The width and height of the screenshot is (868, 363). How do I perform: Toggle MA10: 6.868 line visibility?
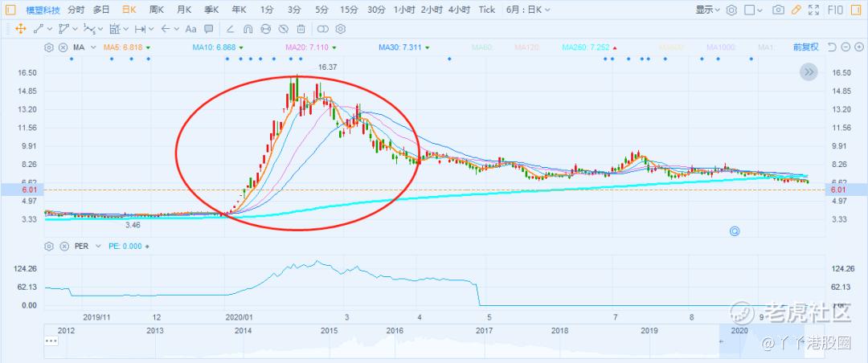pos(215,47)
